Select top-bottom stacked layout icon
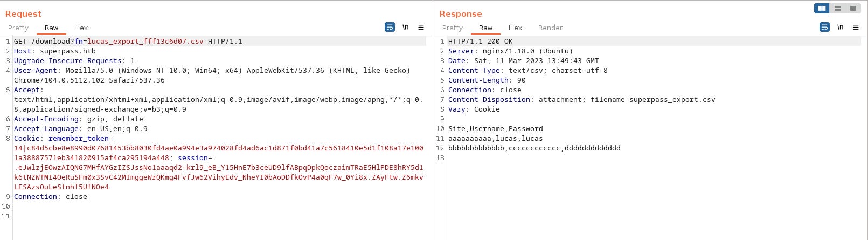This screenshot has width=868, height=240. pyautogui.click(x=837, y=8)
